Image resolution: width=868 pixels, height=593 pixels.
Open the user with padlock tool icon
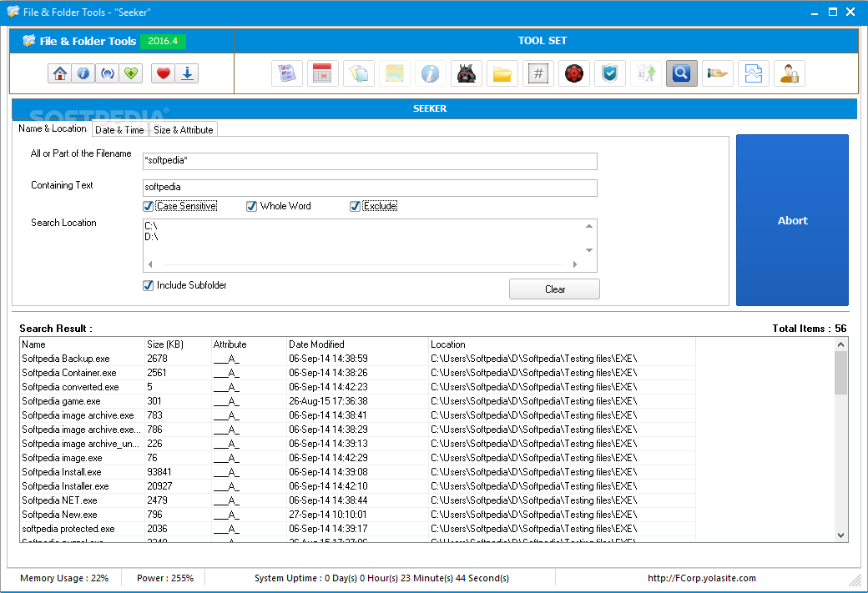point(789,73)
